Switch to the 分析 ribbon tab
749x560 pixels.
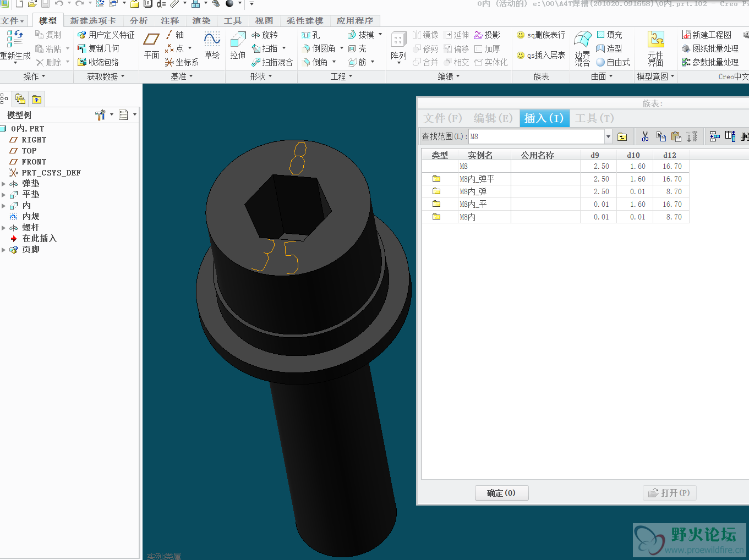pos(139,20)
